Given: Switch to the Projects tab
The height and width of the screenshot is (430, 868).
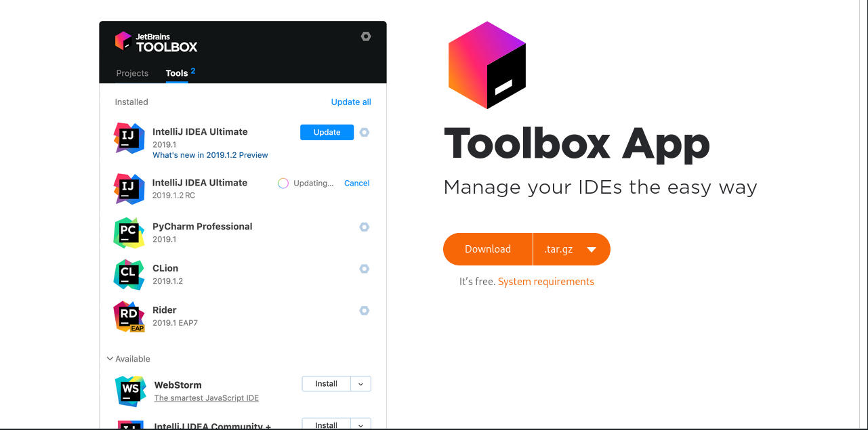Looking at the screenshot, I should [132, 73].
